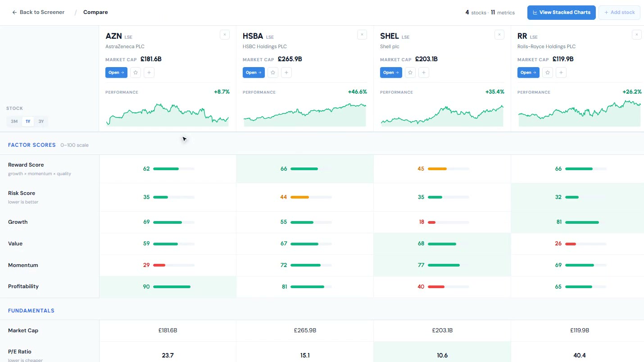
Task: Click RR Value bar showing 26
Action: (x=586, y=244)
